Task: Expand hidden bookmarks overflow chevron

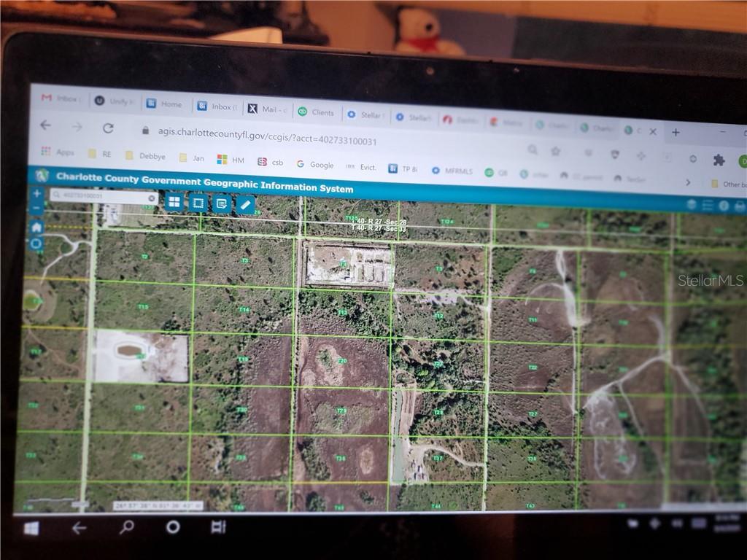Action: click(687, 182)
